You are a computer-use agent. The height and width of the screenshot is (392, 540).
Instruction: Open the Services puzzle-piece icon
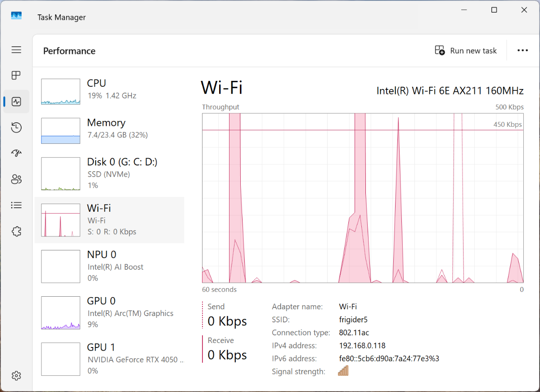coord(16,232)
